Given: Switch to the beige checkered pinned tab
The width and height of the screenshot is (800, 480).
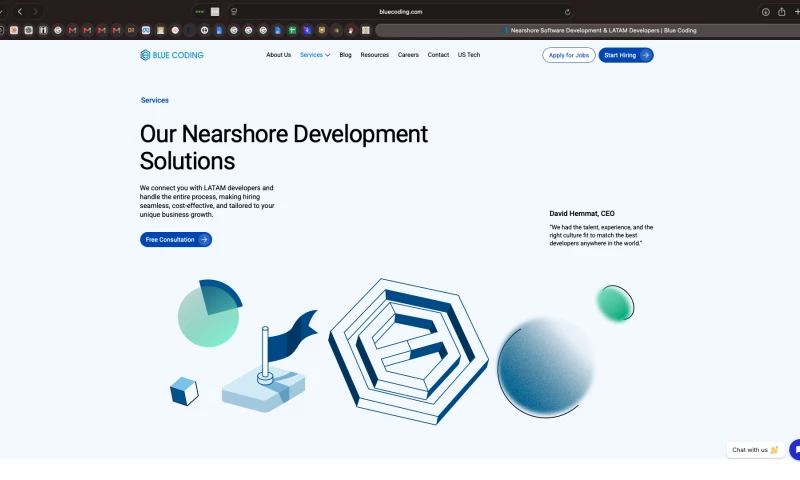Looking at the screenshot, I should (x=366, y=30).
